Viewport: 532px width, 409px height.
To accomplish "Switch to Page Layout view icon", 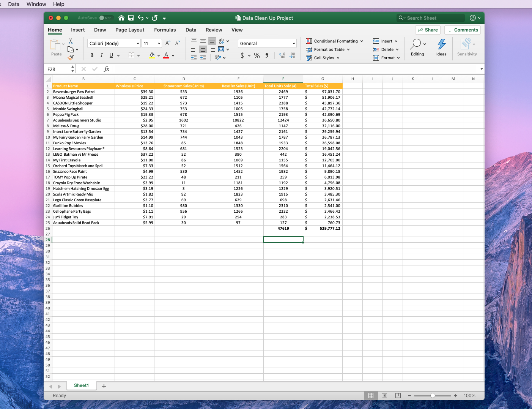I will click(x=384, y=396).
